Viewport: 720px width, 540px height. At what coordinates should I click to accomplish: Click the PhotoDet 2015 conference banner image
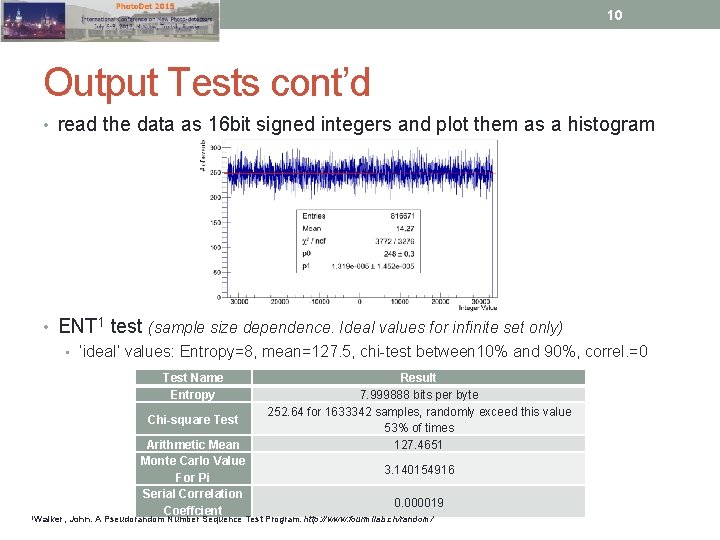tap(110, 21)
